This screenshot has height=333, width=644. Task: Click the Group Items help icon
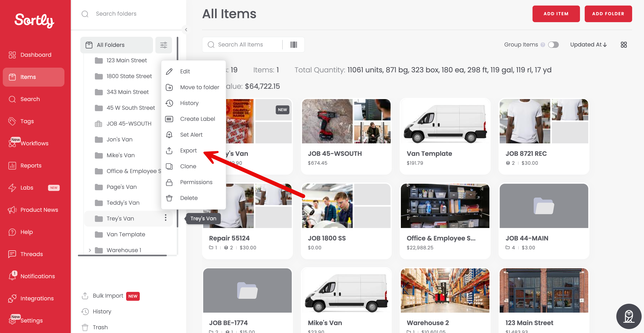543,45
